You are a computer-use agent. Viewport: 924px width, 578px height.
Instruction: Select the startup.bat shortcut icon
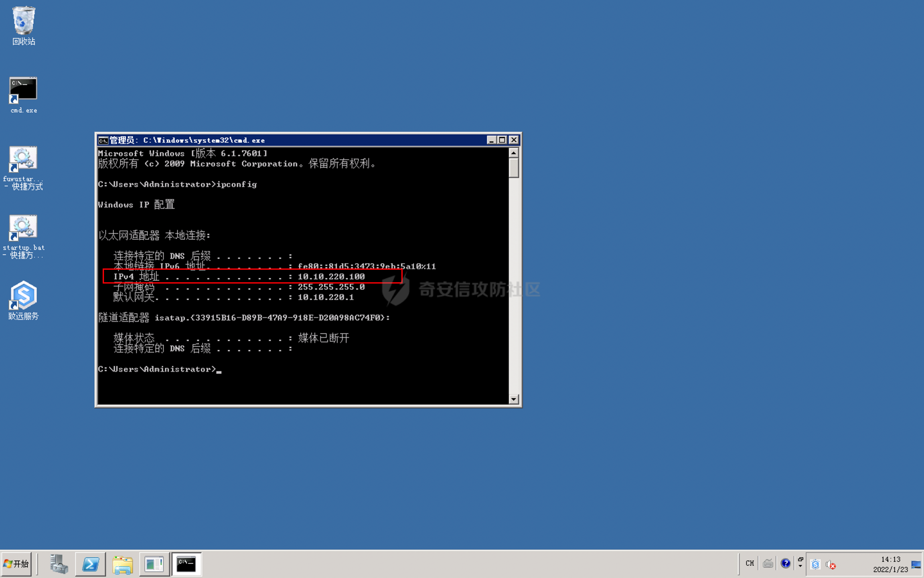coord(23,237)
